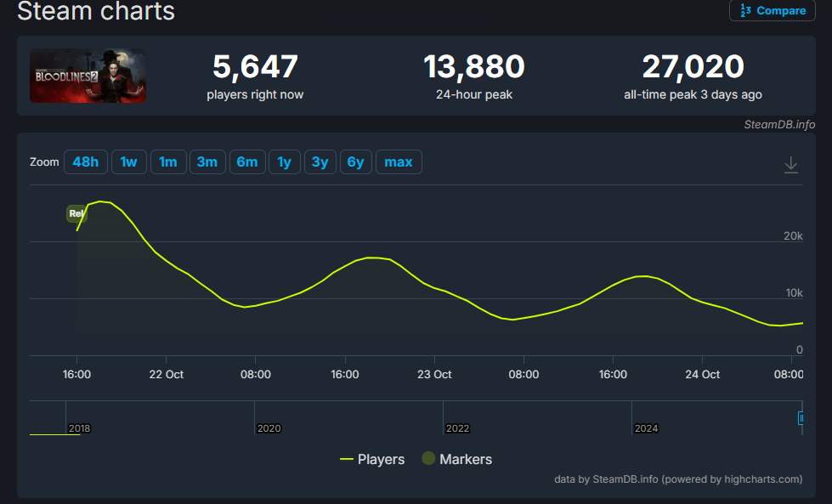Click the all-time peak 3 days ago text
The height and width of the screenshot is (504, 832).
693,94
